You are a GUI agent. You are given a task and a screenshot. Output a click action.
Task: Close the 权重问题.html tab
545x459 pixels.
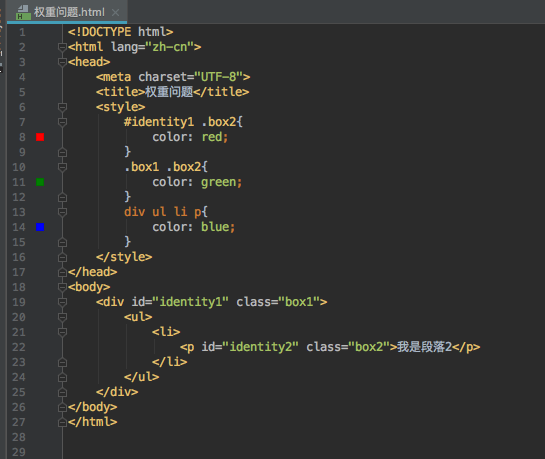[x=115, y=13]
